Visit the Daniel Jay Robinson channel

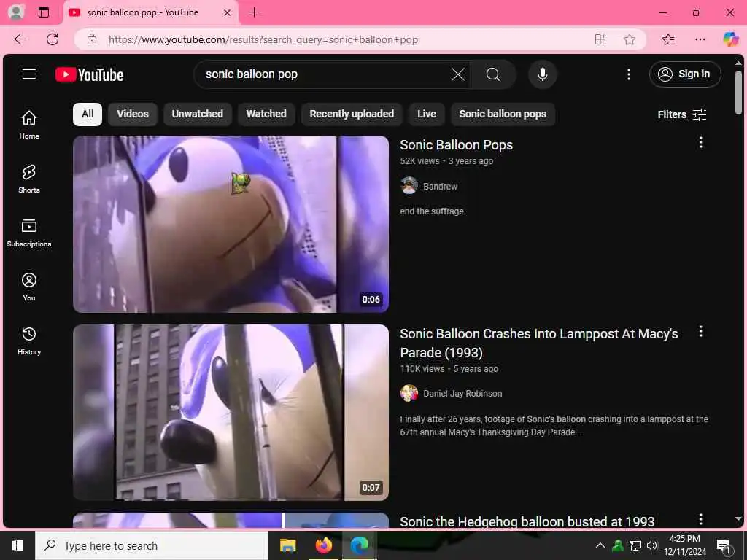point(462,393)
